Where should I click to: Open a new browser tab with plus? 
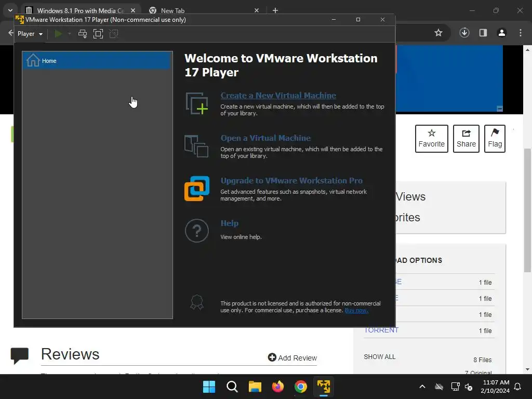(275, 10)
